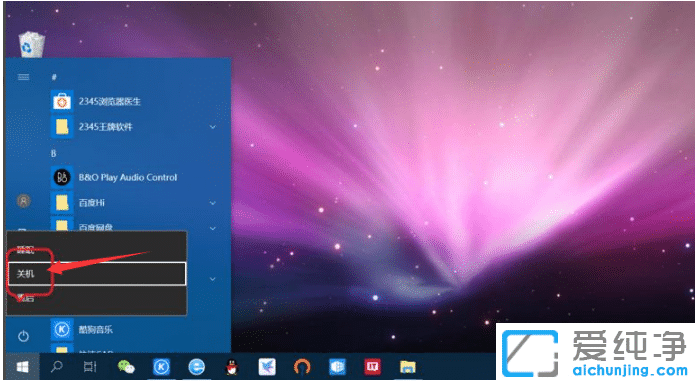Expand the 百度网盘 folder chevron
The height and width of the screenshot is (383, 696).
[213, 228]
